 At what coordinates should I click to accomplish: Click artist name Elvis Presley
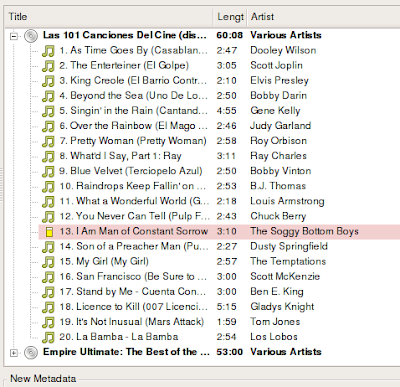[x=280, y=81]
